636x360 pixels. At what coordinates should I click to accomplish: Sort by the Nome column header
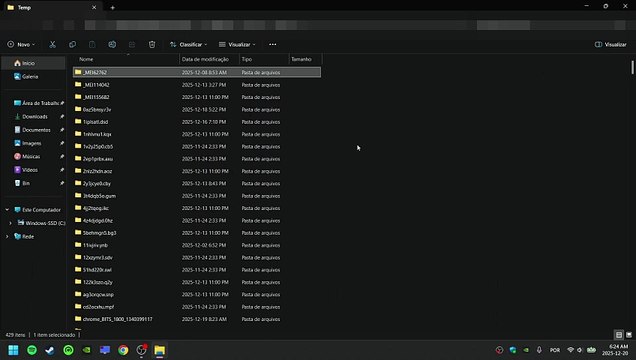tap(126, 59)
